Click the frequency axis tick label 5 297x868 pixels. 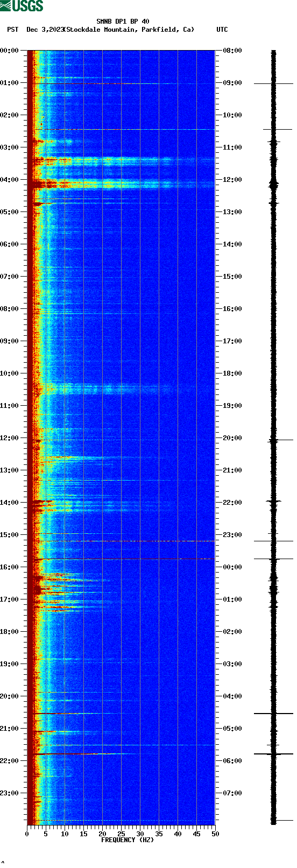(46, 834)
